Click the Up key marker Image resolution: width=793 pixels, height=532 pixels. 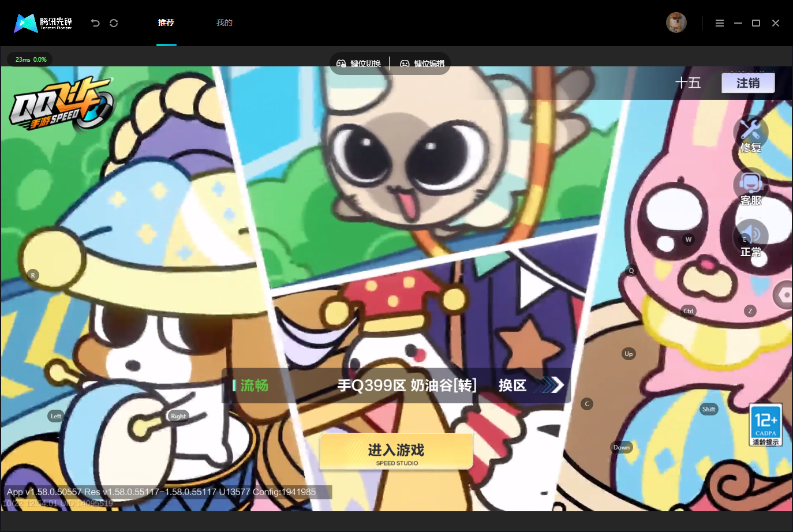(x=629, y=354)
